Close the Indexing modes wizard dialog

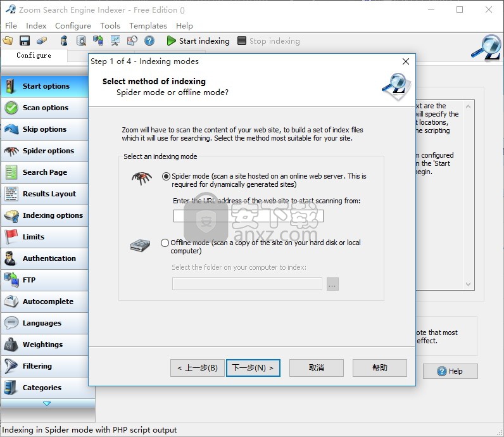[406, 61]
